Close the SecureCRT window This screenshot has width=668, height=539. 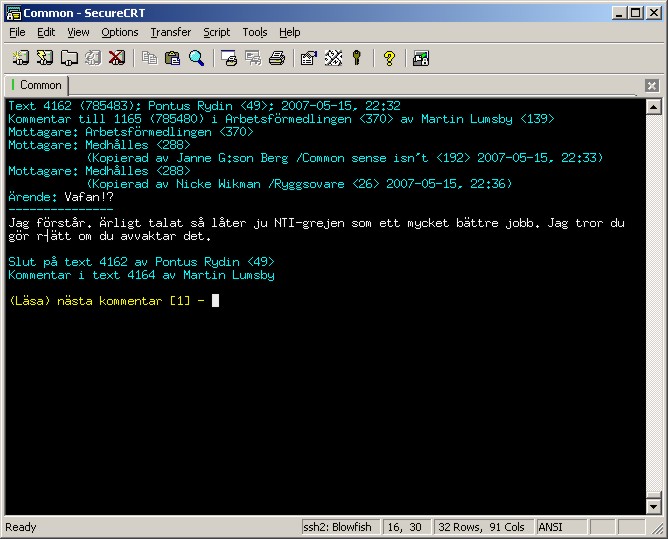point(654,13)
